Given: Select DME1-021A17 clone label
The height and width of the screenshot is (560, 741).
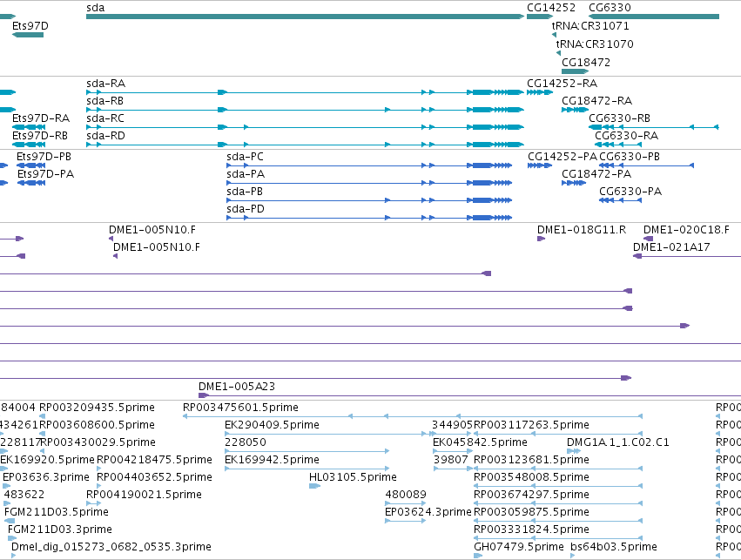Looking at the screenshot, I should [x=671, y=247].
